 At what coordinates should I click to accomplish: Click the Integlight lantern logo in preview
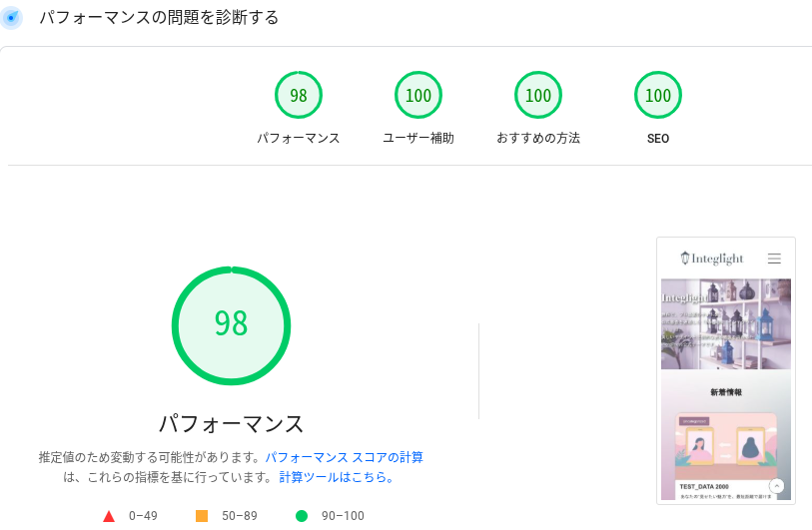[711, 259]
